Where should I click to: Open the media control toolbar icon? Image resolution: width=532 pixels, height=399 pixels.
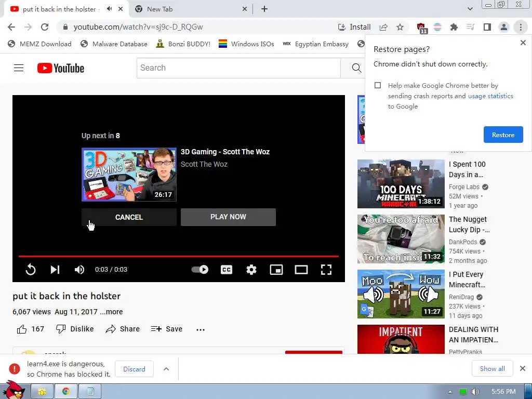(470, 27)
